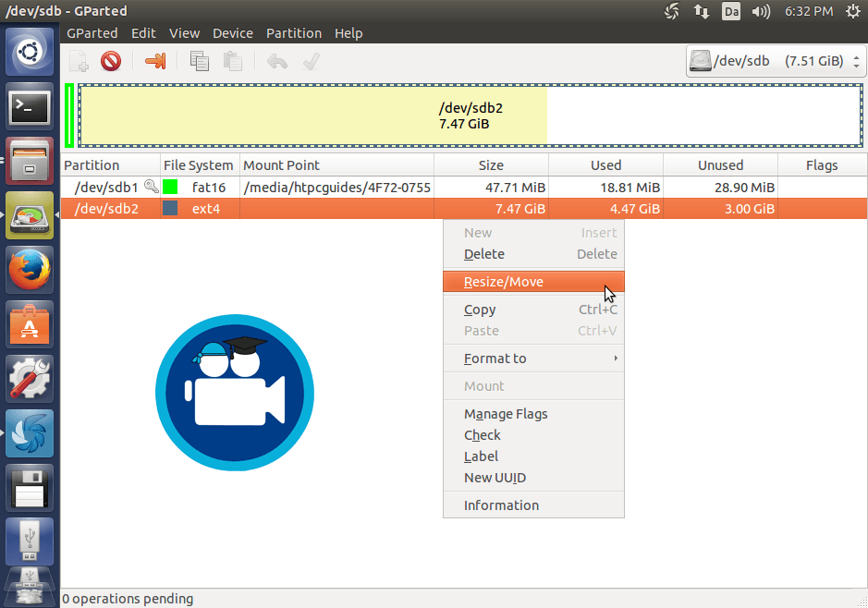Click the Resize/Move toolbar arrow icon

click(x=155, y=62)
